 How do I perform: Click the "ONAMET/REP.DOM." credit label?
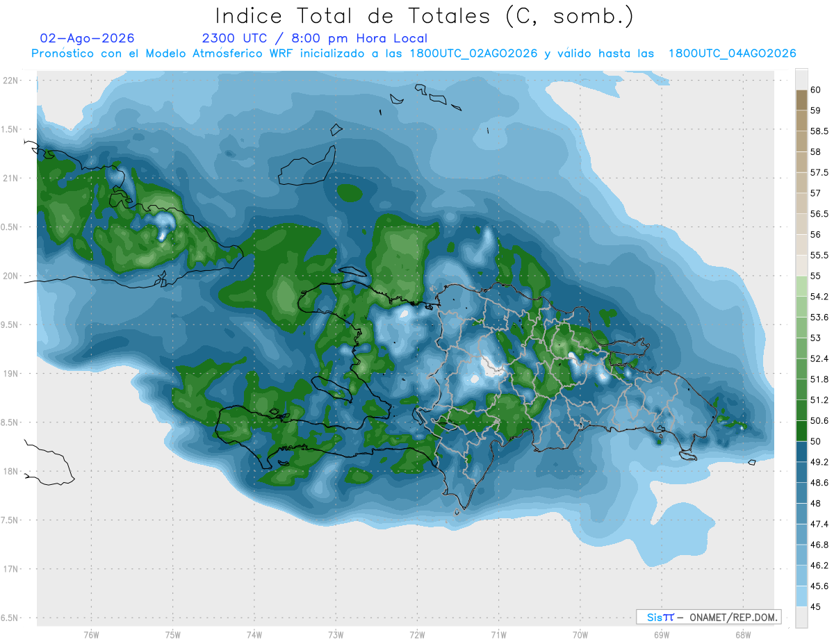click(x=734, y=617)
